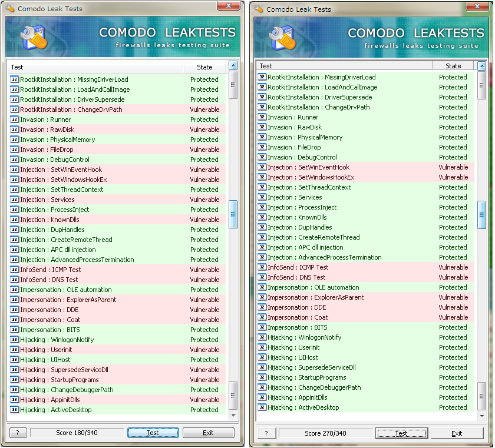Click the Test button in the left window
The image size is (495, 448).
pos(153,433)
